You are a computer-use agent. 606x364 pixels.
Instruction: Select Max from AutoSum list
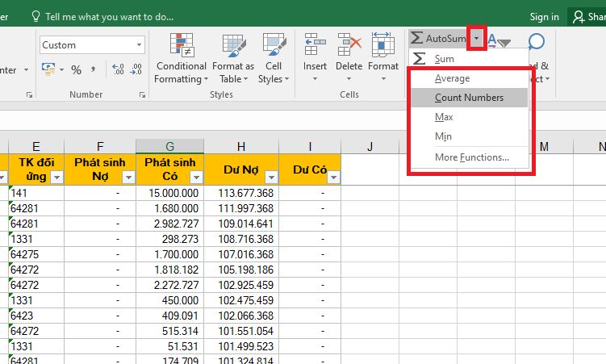point(444,117)
